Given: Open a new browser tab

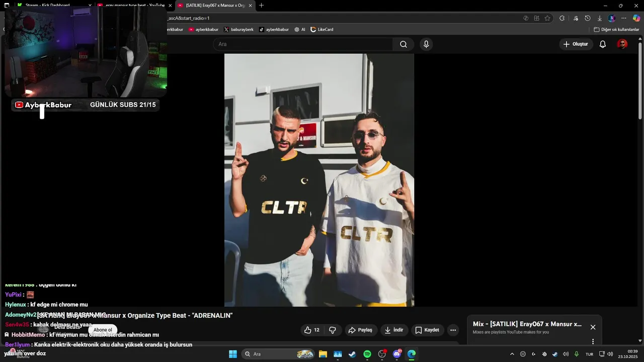Looking at the screenshot, I should click(261, 6).
